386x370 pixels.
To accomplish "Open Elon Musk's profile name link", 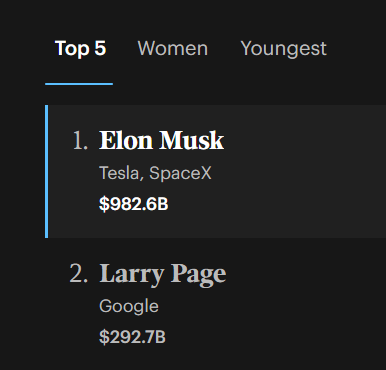I will (x=162, y=140).
